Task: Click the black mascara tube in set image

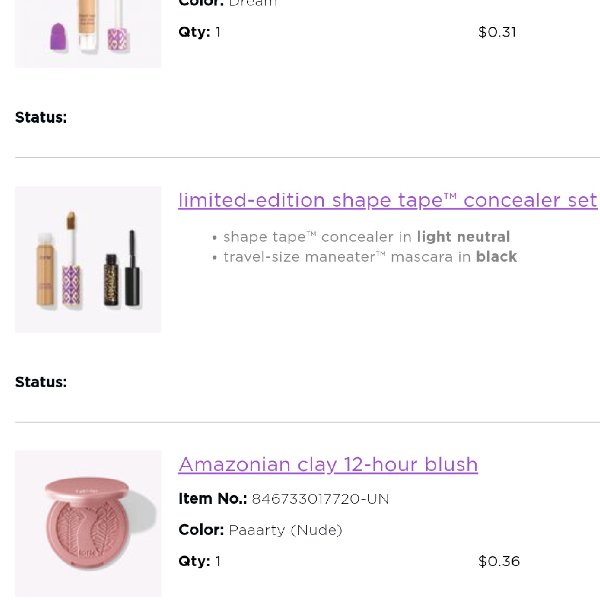Action: point(132,268)
